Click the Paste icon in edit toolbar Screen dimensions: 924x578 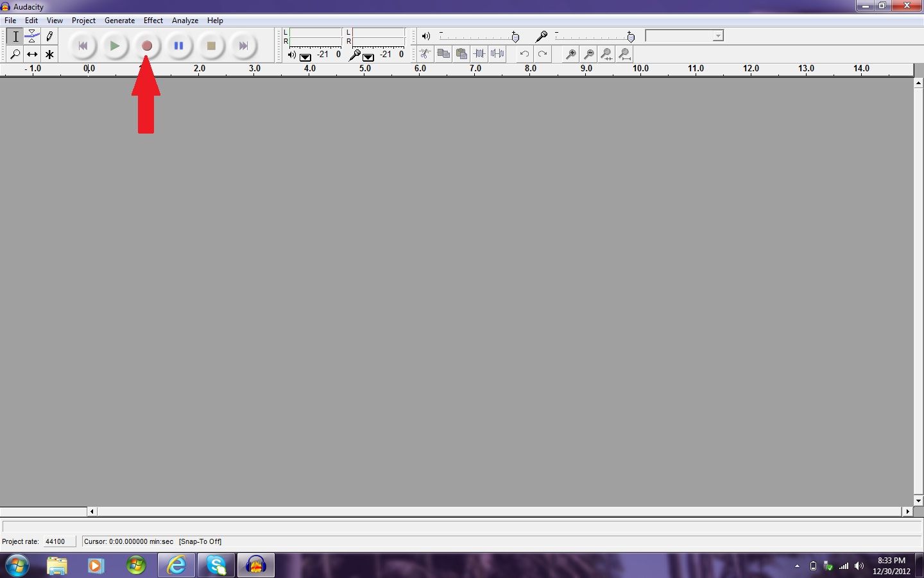(x=461, y=54)
